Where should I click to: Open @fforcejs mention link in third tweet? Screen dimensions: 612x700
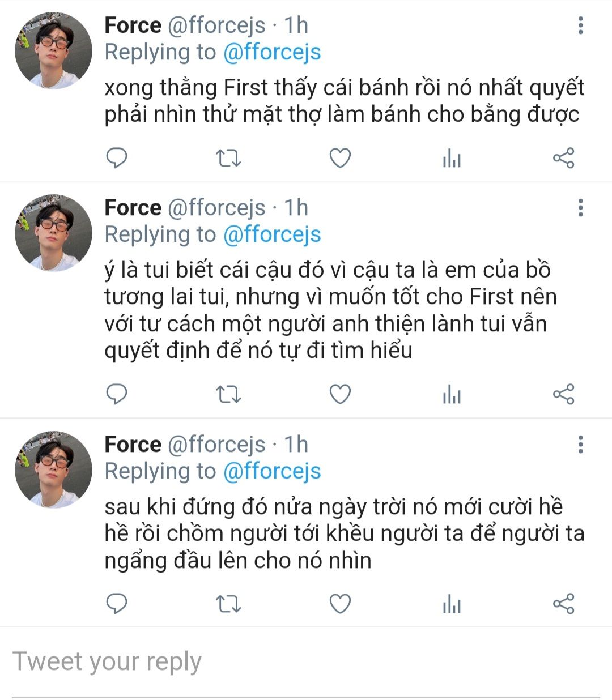pos(272,471)
